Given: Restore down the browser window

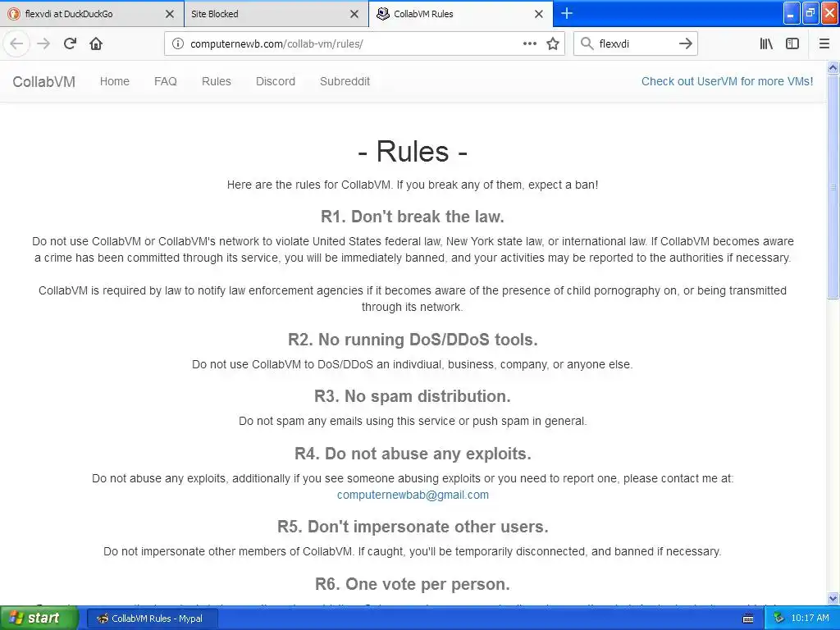Looking at the screenshot, I should 810,13.
